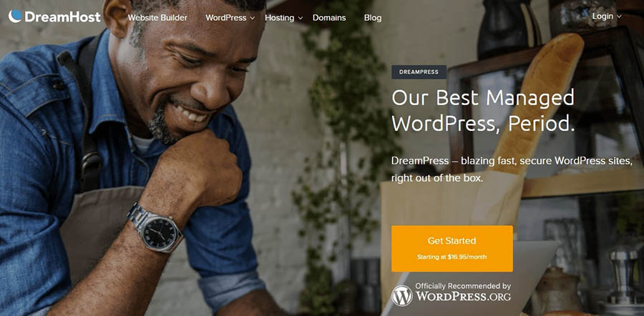The width and height of the screenshot is (644, 316).
Task: Click the orange Get Started button
Action: 452,248
